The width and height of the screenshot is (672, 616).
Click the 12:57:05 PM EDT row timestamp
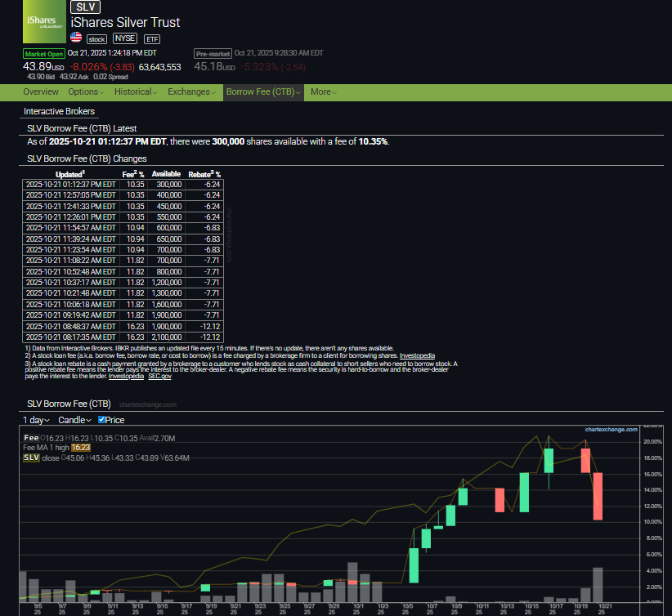tap(70, 195)
